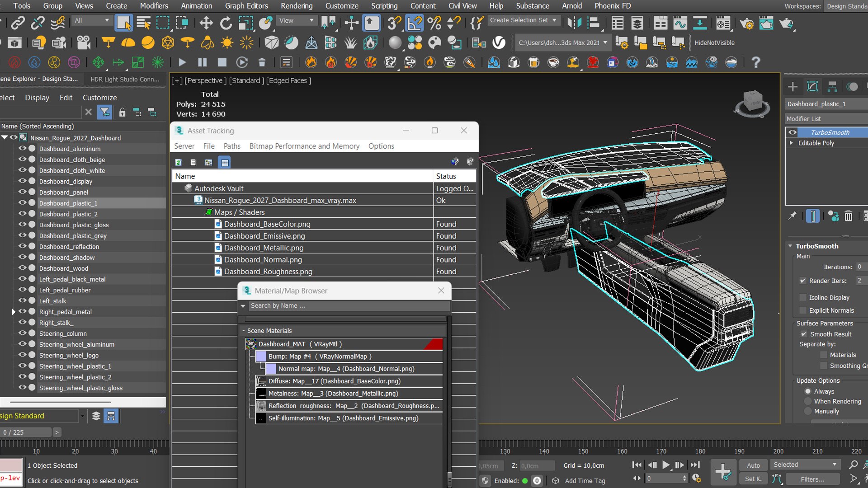
Task: Pin the modifier stack
Action: (x=792, y=216)
